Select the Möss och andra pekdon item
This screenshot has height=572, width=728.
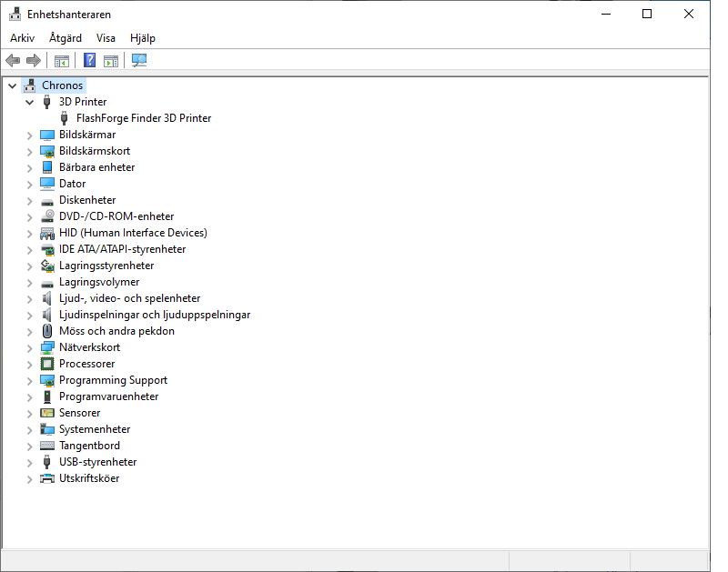click(x=116, y=331)
